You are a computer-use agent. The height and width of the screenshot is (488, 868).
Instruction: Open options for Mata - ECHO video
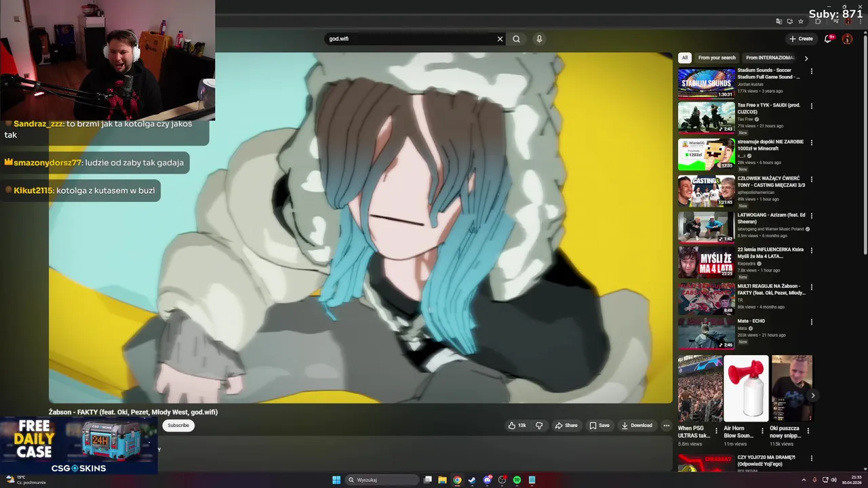[811, 322]
